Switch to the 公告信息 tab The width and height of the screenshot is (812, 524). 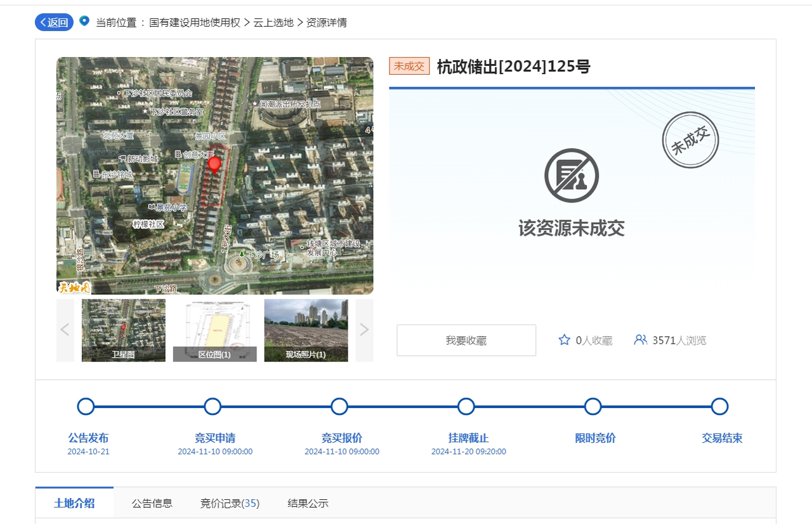(x=152, y=504)
